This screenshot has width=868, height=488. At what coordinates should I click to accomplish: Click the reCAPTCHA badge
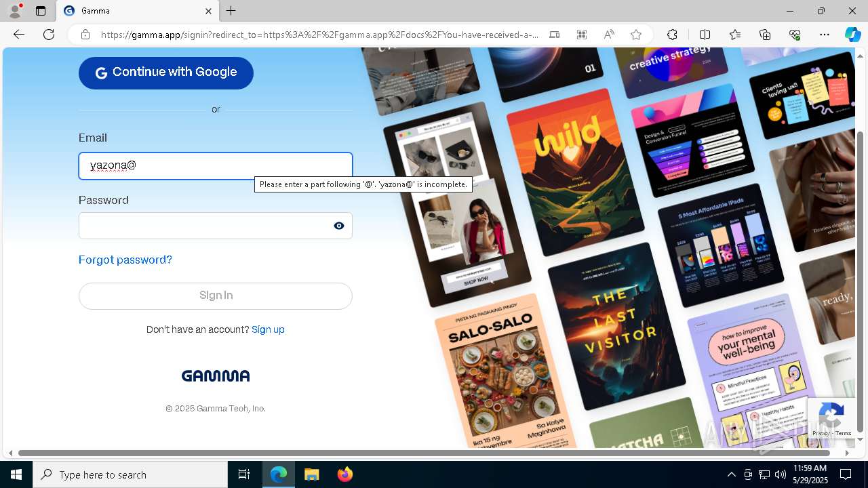(x=832, y=418)
